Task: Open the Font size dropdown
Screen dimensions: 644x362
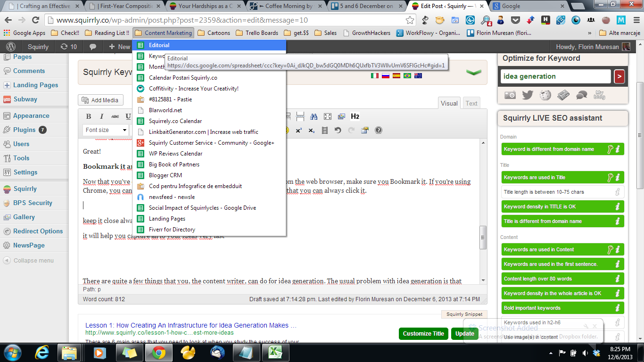Action: point(106,130)
